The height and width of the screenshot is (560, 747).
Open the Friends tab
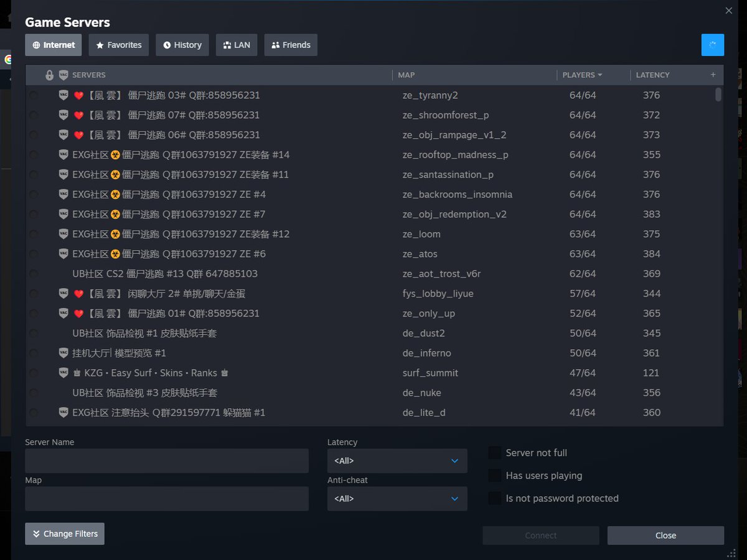tap(291, 45)
